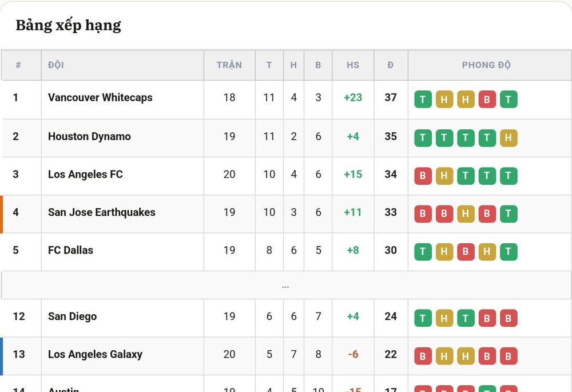Click Los Angeles FC's red B form badge
The image size is (572, 392).
(x=423, y=176)
